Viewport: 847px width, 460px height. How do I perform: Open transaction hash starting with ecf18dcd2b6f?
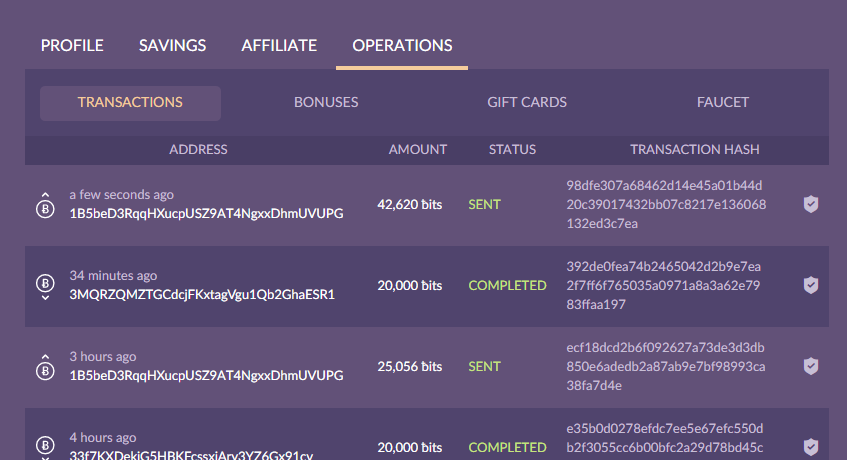click(x=666, y=367)
